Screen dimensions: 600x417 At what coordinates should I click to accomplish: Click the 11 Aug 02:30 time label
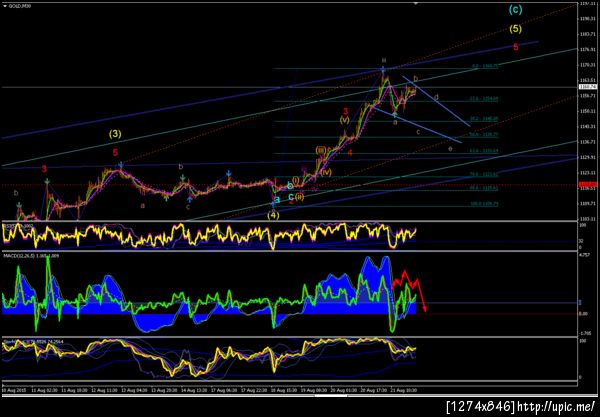tap(44, 391)
